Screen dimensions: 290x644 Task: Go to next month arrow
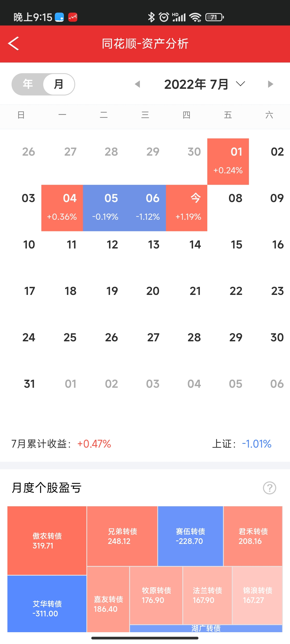tap(270, 84)
